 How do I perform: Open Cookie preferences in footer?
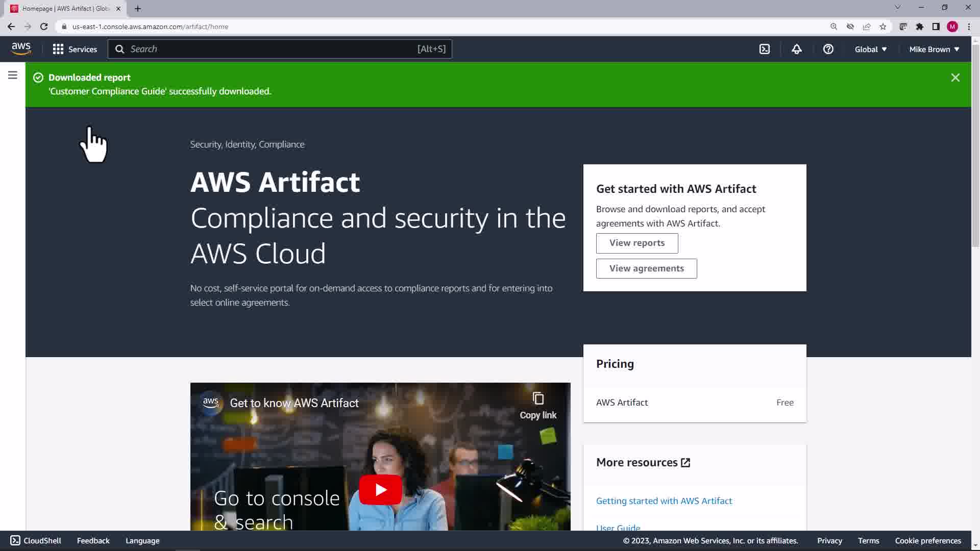pos(927,540)
